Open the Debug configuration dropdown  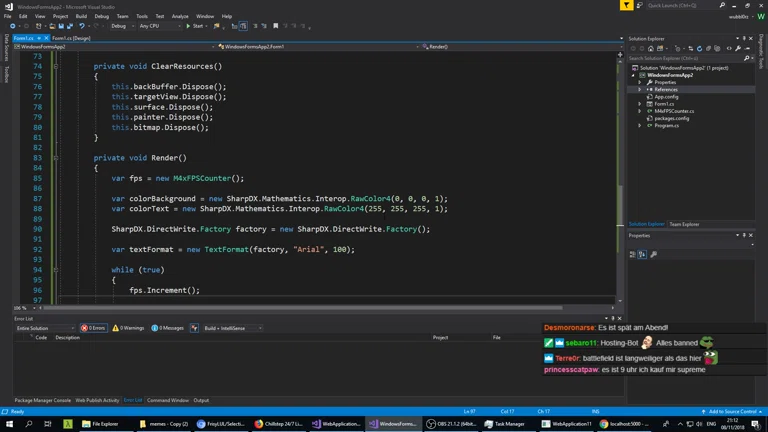[x=122, y=26]
